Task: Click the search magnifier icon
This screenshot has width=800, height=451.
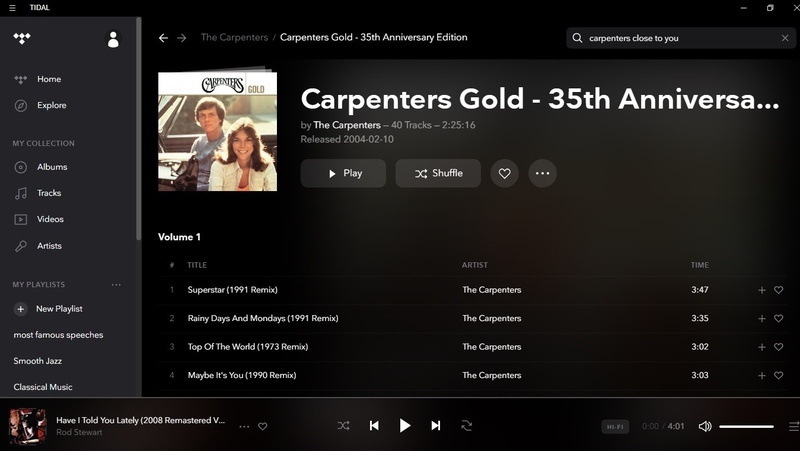Action: tap(577, 38)
